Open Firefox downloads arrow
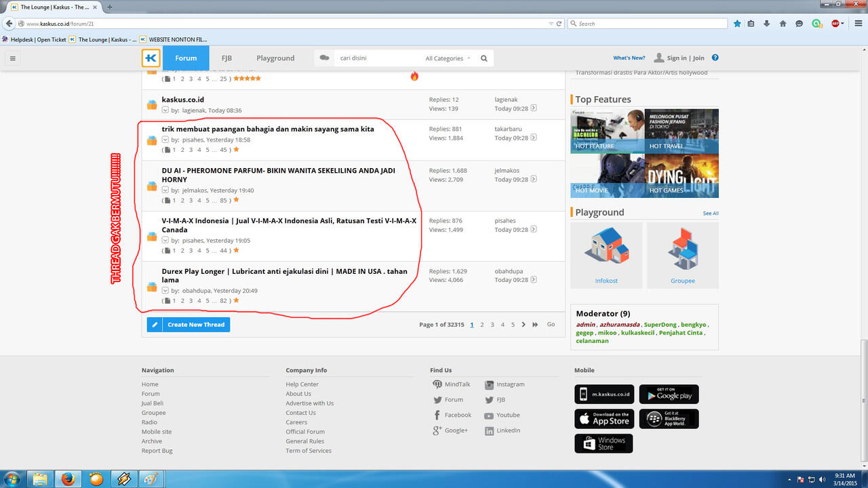Image resolution: width=868 pixels, height=488 pixels. [x=767, y=23]
